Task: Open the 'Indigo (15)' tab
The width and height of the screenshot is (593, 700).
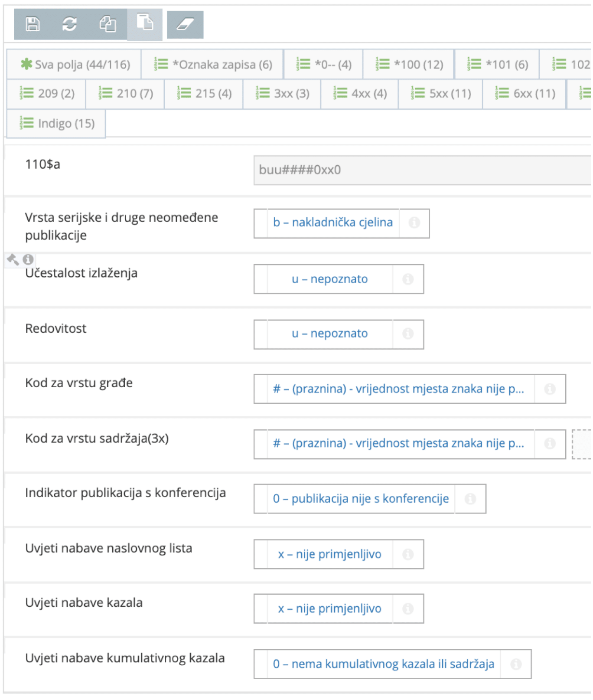Action: click(55, 123)
